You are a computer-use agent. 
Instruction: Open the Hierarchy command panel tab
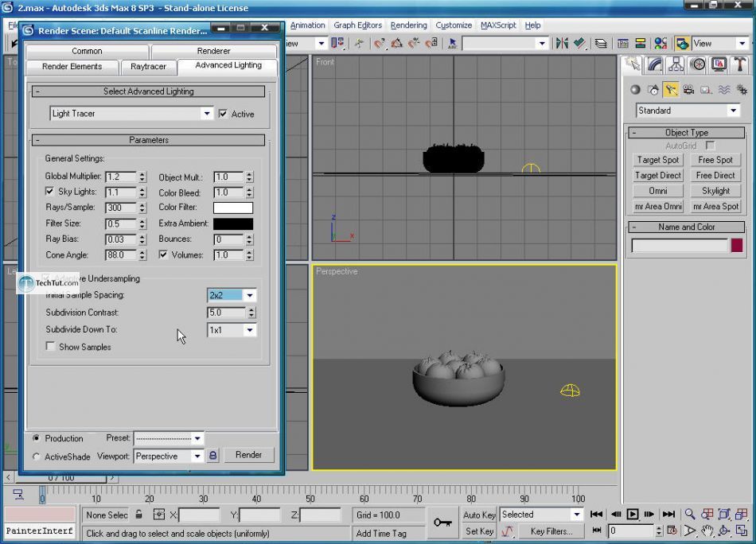[676, 64]
